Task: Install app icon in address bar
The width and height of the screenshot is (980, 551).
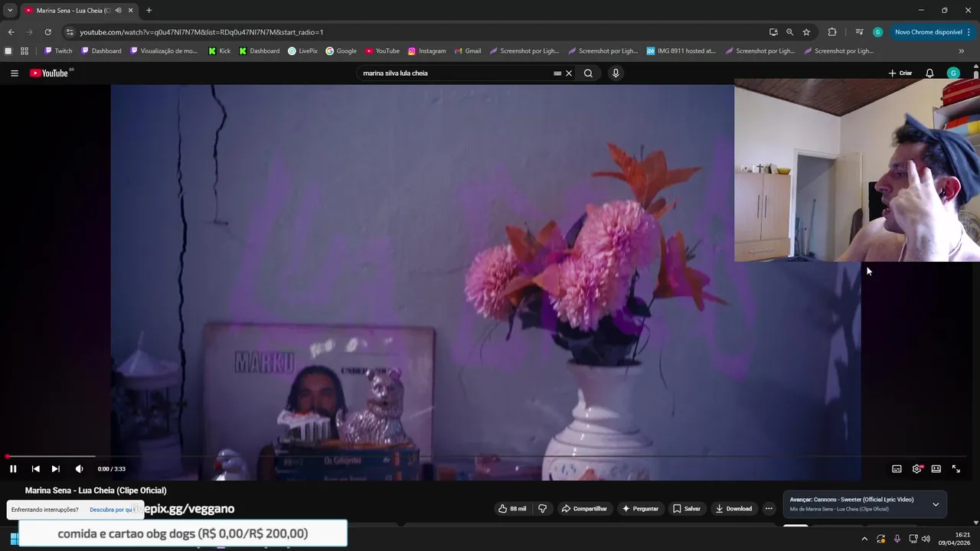Action: (x=773, y=32)
